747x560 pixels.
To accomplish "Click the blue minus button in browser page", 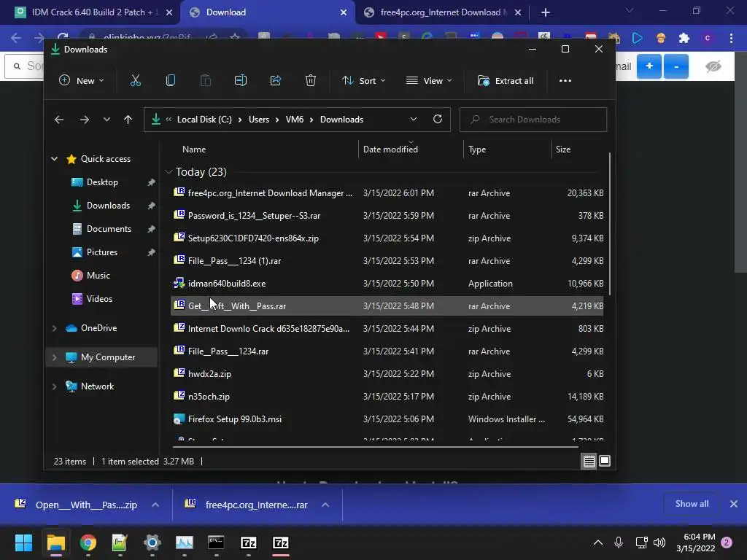I will coord(676,66).
